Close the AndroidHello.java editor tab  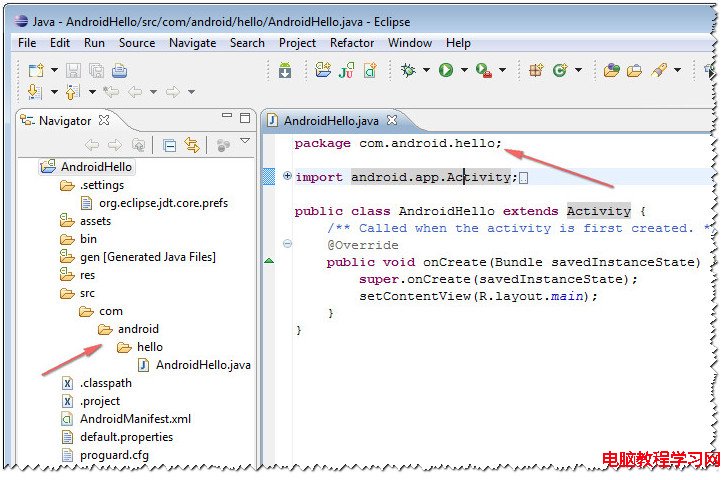point(392,120)
